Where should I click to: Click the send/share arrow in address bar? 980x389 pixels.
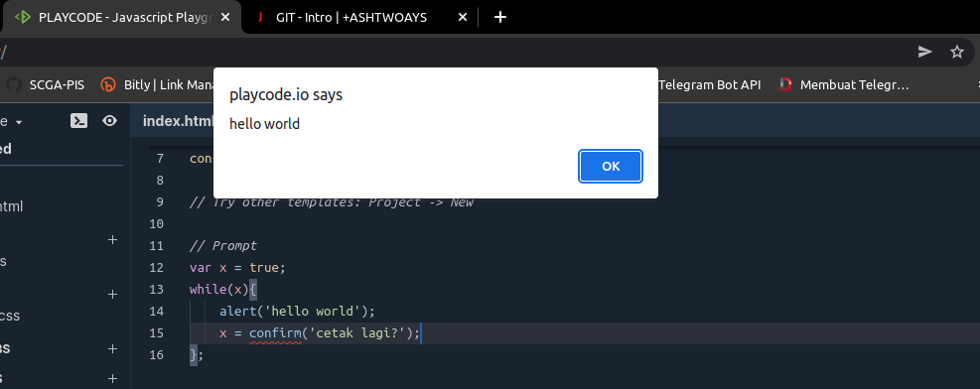click(925, 52)
